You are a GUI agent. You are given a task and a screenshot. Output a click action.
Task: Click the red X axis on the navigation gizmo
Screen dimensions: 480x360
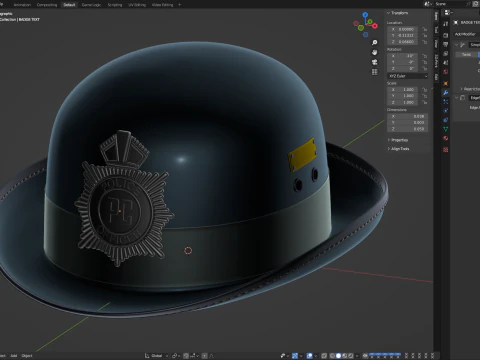point(375,26)
